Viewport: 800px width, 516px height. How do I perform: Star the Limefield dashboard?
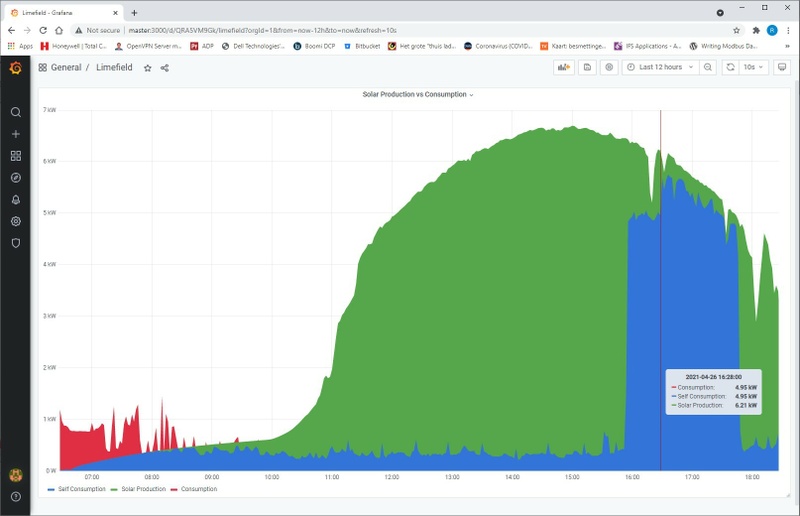click(x=147, y=68)
